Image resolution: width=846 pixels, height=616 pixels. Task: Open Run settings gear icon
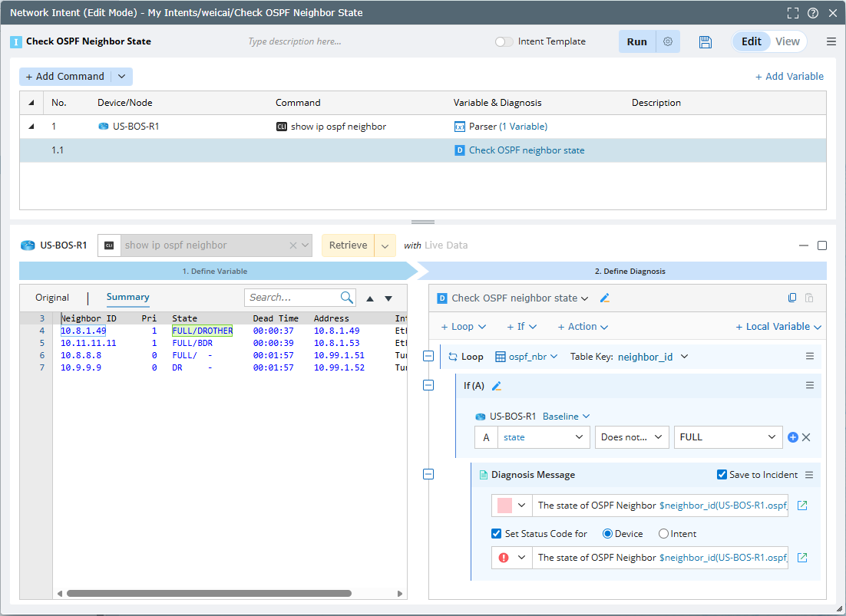click(x=668, y=42)
